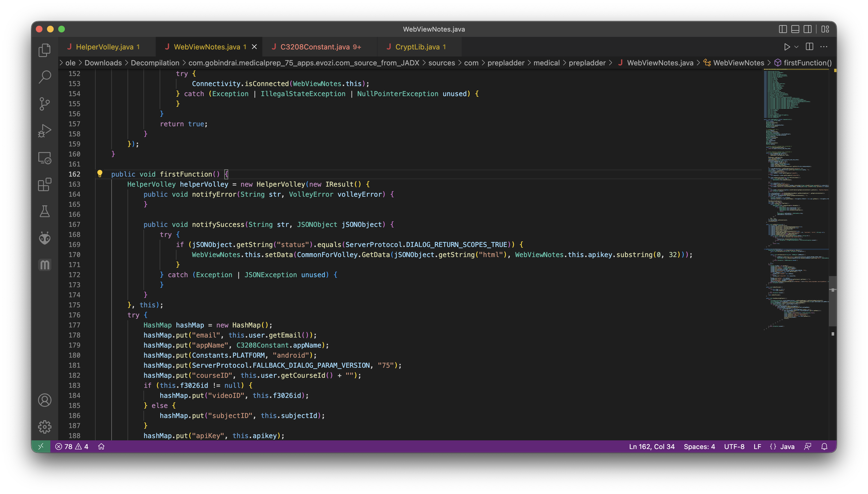Screen dimensions: 868x494
Task: Open the firstFunction() breadcrumb
Action: (x=803, y=63)
